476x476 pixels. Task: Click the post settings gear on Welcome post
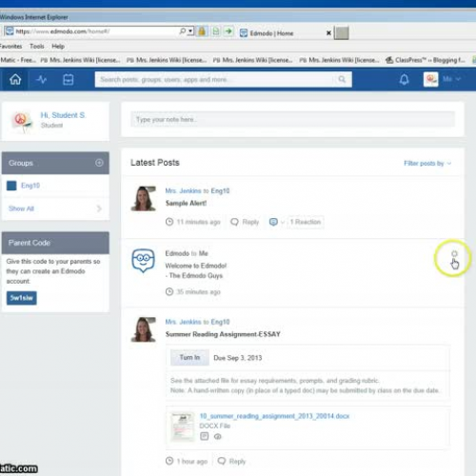[x=454, y=254]
